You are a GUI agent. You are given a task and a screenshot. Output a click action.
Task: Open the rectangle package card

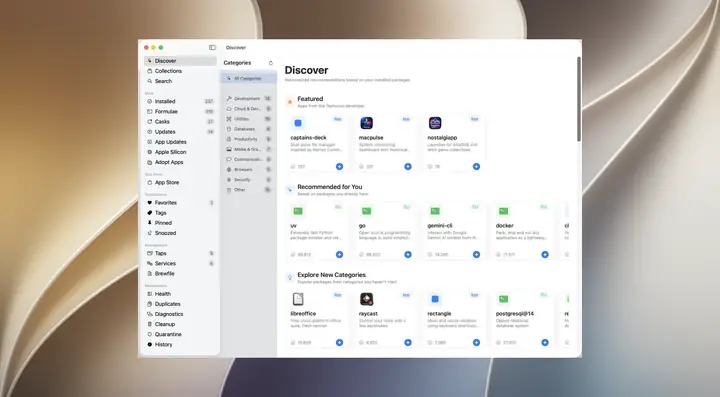454,319
